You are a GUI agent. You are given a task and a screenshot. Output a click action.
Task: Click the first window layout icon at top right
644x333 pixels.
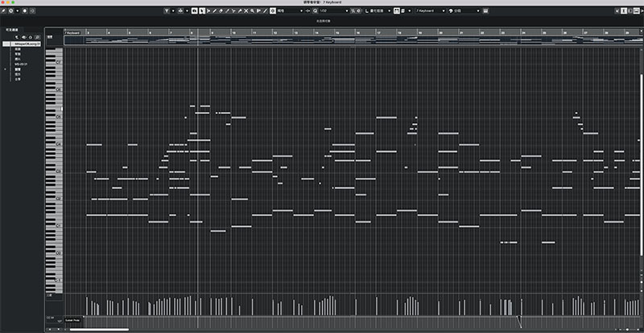(617, 10)
